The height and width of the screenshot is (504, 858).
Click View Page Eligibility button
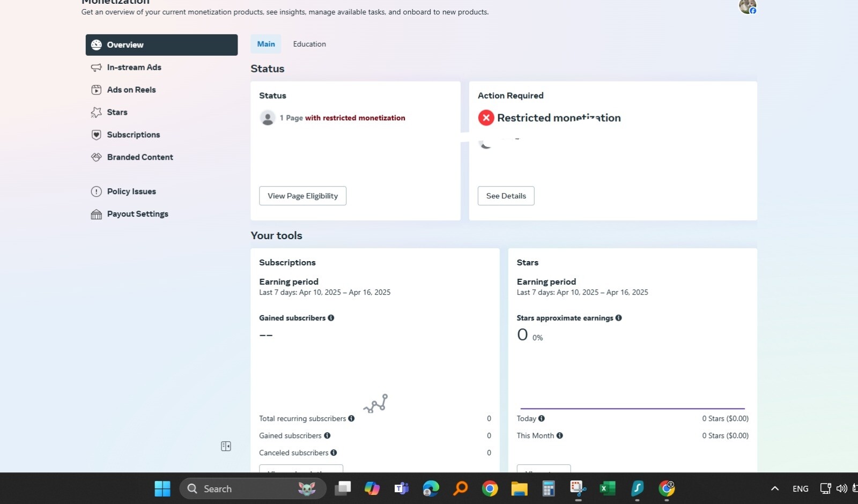tap(302, 196)
